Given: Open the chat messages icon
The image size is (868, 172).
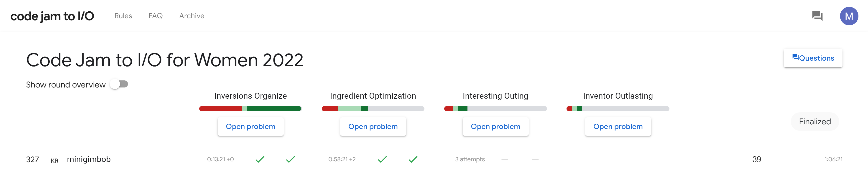Looking at the screenshot, I should [x=817, y=16].
